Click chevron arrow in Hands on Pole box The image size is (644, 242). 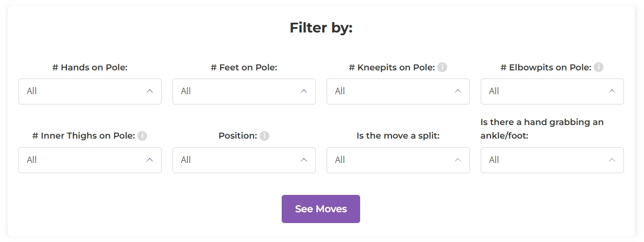coord(149,91)
